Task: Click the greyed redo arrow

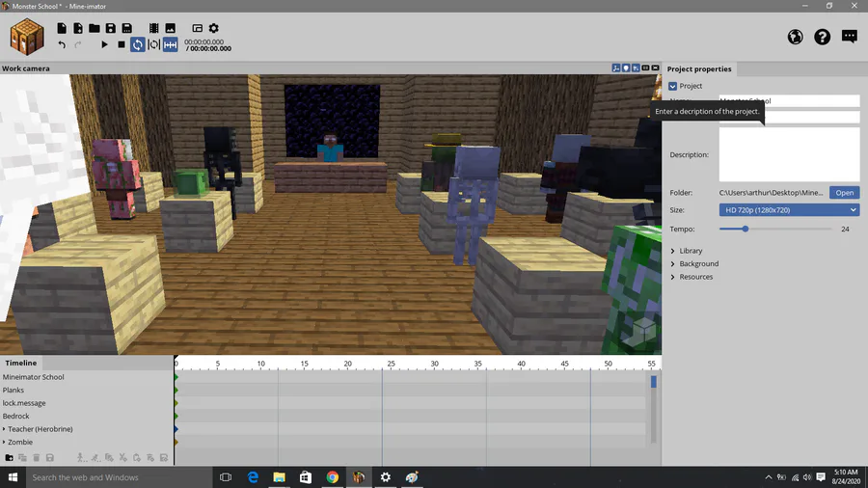Action: [78, 44]
